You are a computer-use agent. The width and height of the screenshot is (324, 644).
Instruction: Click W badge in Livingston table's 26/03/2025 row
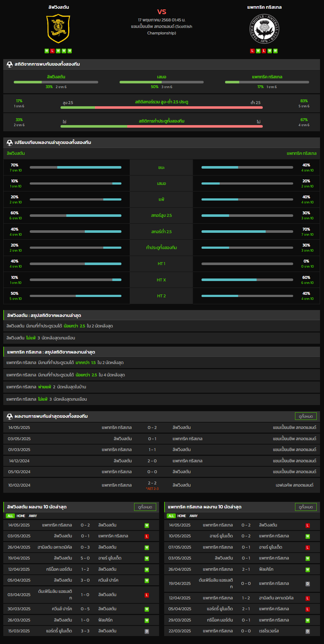tap(147, 620)
